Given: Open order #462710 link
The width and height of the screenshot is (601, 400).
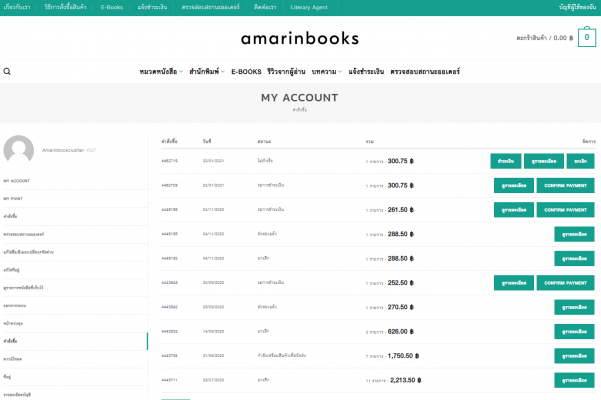Looking at the screenshot, I should pyautogui.click(x=169, y=160).
